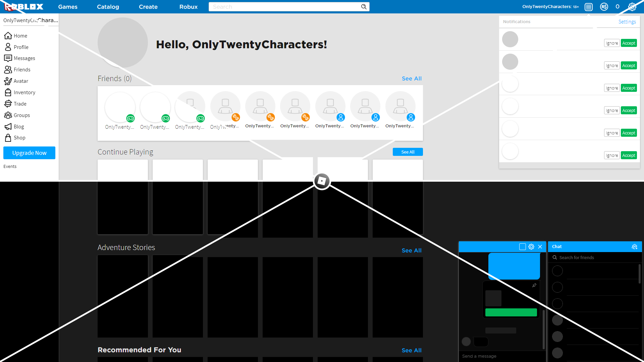
Task: Click the Robux icon in top navigation
Action: tap(604, 7)
